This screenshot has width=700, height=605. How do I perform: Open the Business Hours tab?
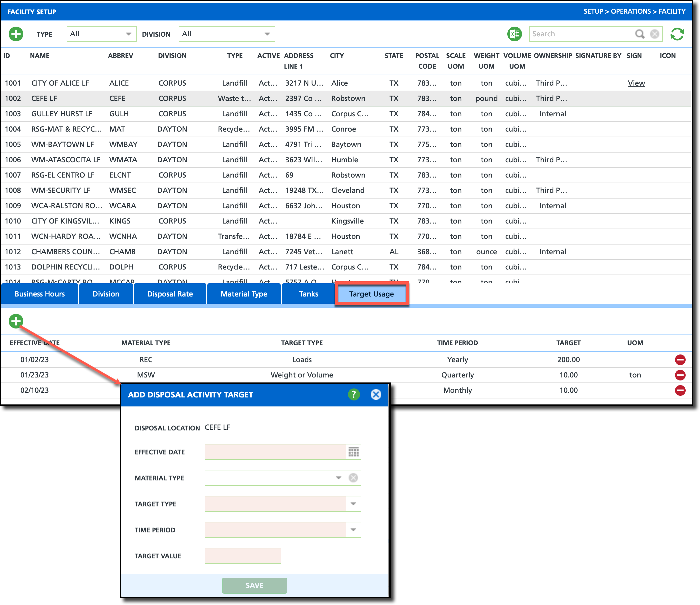[40, 294]
